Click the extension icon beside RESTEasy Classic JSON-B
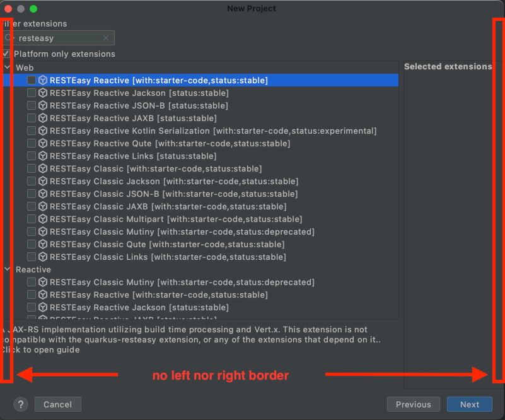The height and width of the screenshot is (420, 505). (43, 194)
